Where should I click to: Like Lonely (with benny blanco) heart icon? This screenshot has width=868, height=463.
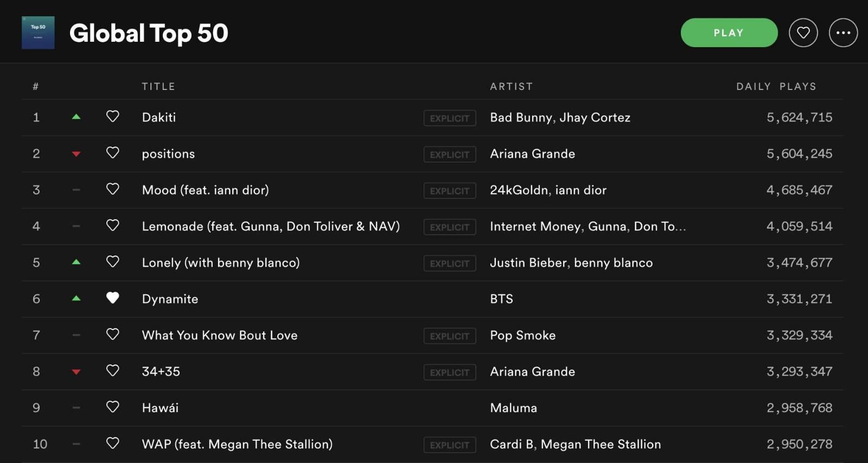[x=112, y=262]
